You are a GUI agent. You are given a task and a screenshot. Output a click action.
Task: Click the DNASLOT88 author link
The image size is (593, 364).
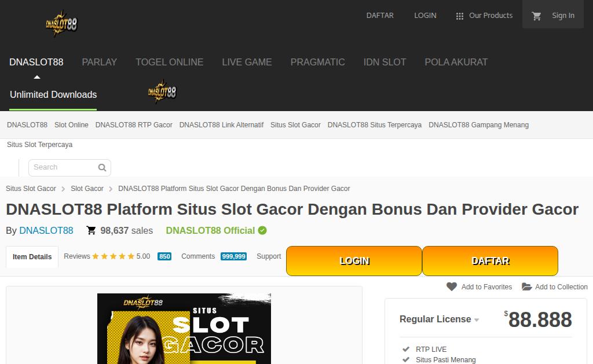46,230
